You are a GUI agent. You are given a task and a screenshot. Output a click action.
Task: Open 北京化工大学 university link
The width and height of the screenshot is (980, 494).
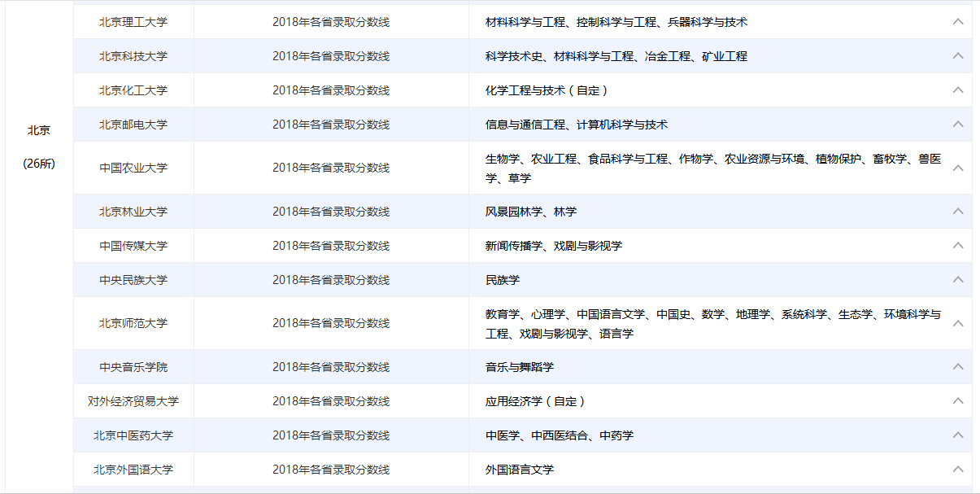(x=133, y=90)
